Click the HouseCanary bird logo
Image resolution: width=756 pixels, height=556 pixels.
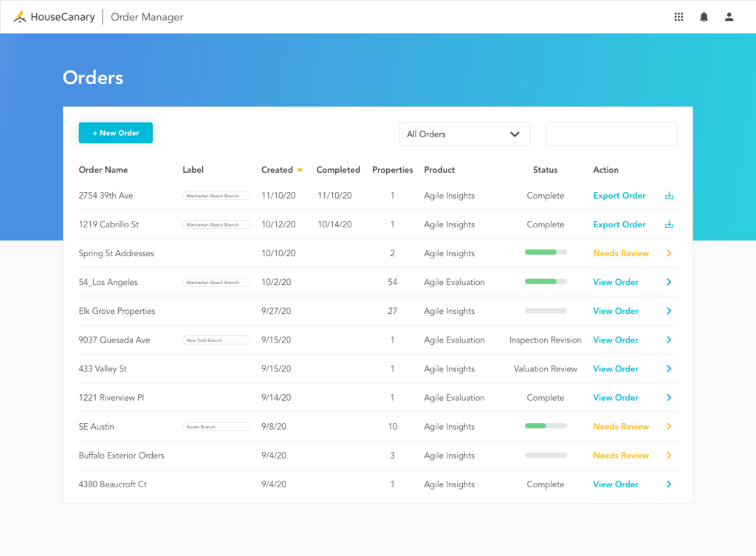coord(21,16)
